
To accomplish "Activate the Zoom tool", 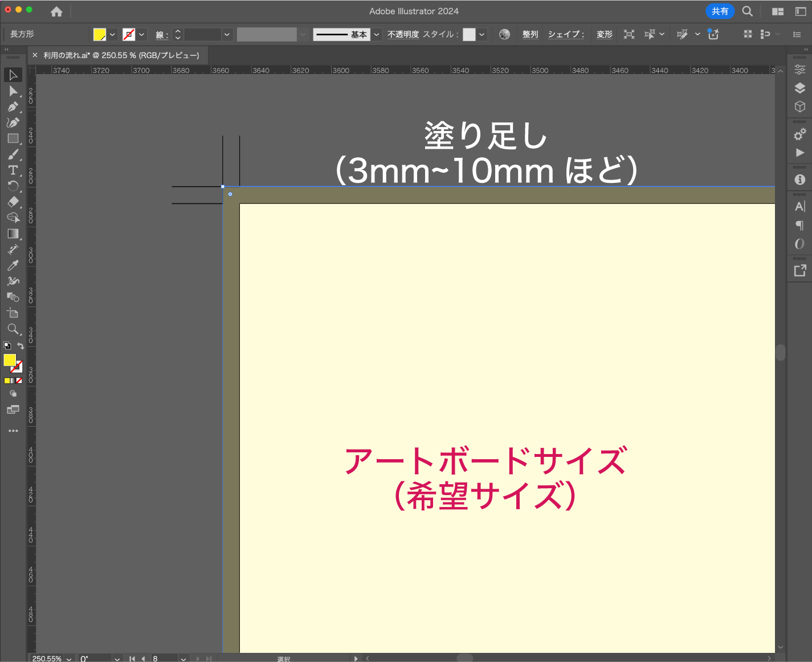I will click(13, 329).
